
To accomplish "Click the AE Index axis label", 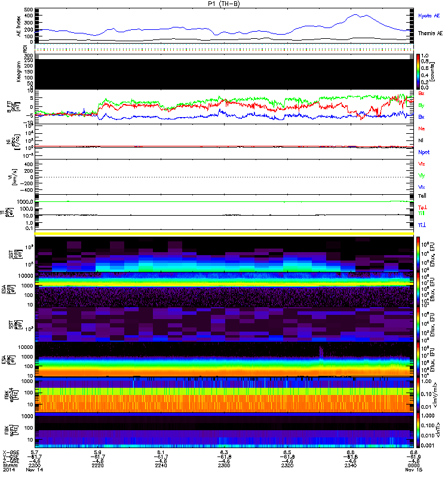I will [19, 26].
